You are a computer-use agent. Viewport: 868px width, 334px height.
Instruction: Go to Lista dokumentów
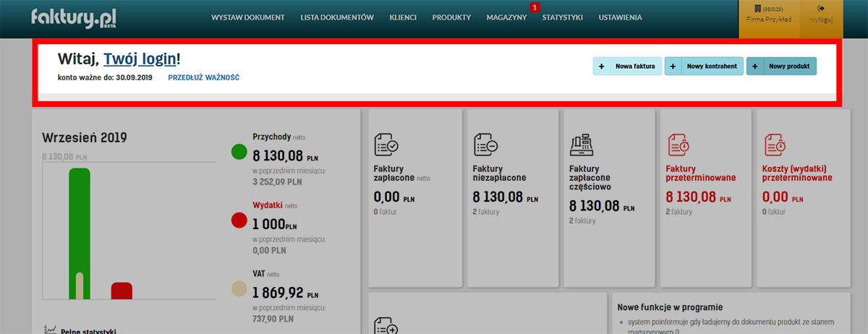tap(336, 17)
